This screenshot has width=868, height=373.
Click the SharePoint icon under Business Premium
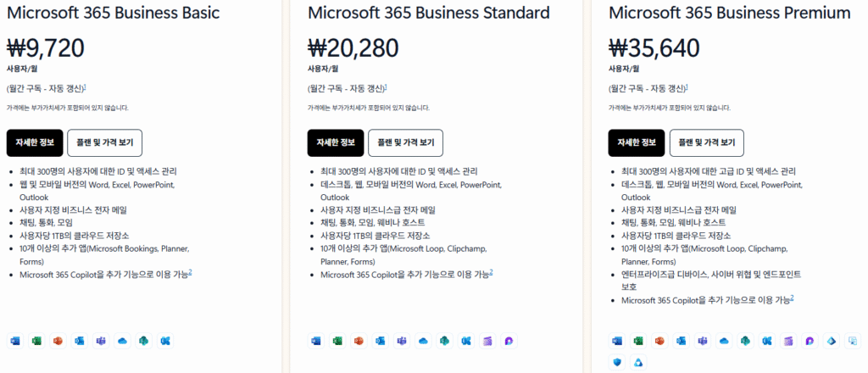[745, 340]
